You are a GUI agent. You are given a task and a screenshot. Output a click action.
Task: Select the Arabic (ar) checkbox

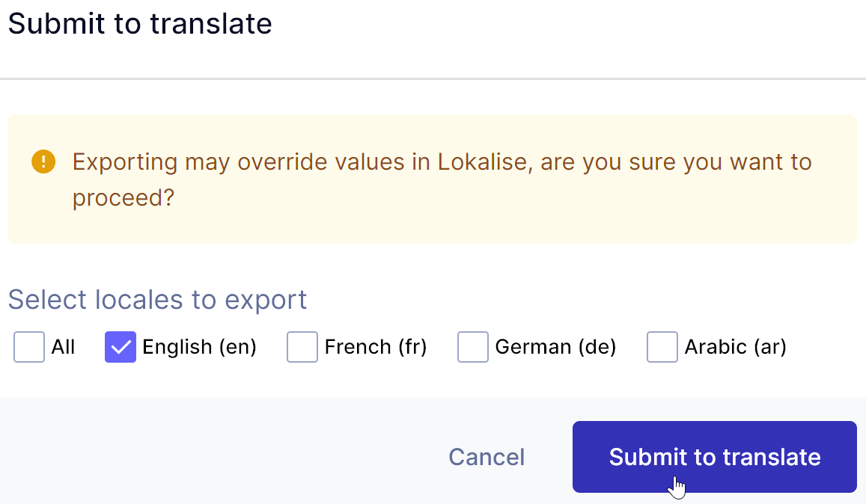coord(662,347)
